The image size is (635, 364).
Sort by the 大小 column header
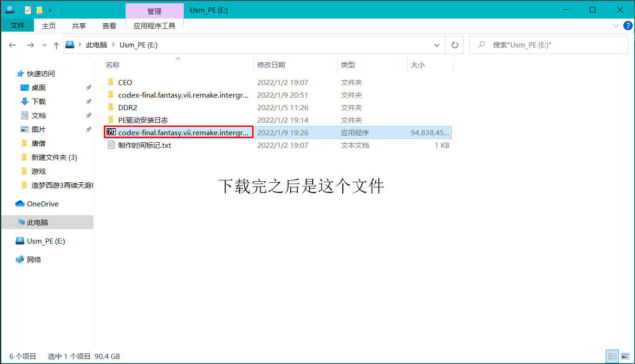point(417,65)
